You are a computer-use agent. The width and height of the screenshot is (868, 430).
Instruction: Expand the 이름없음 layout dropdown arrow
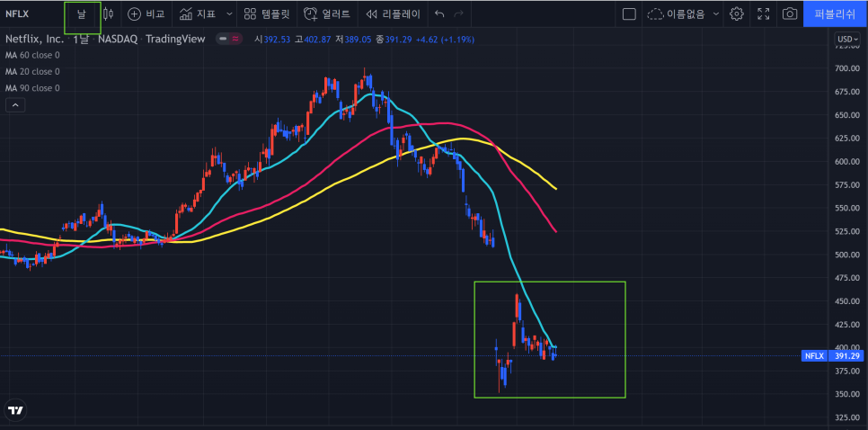point(716,14)
